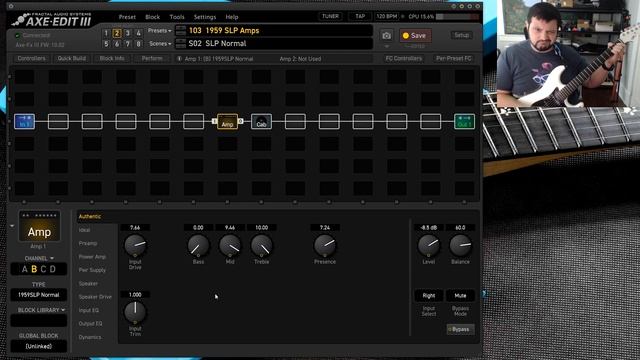Select the Cab block on the grid

click(261, 122)
